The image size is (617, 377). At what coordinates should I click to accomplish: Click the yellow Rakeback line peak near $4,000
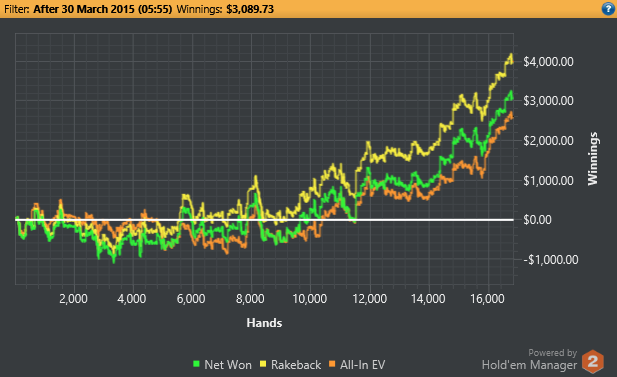point(511,55)
